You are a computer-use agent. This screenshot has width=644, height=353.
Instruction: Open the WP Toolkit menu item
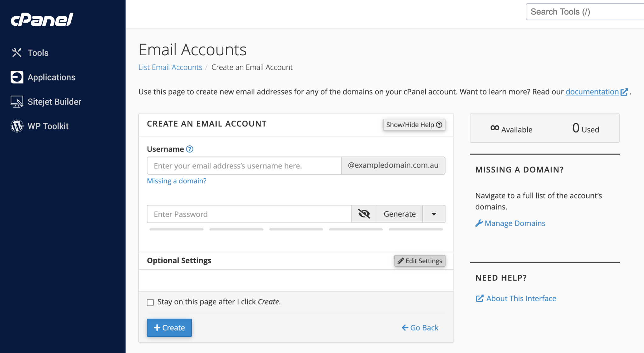click(48, 126)
